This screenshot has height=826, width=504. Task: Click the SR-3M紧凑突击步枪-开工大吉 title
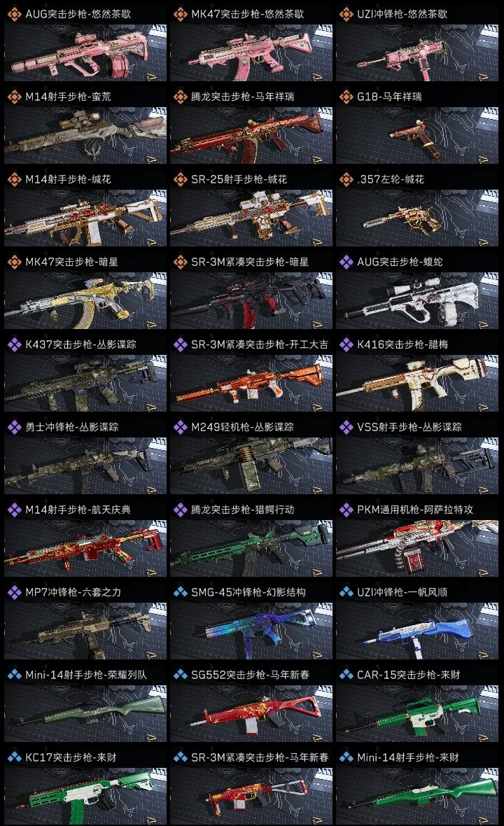259,344
